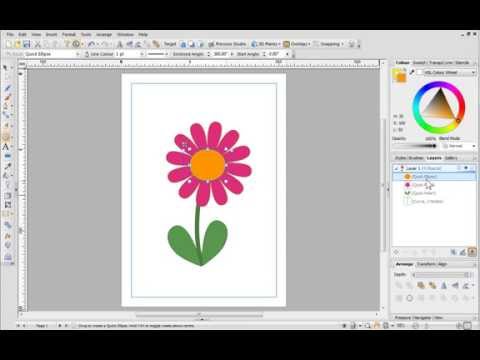Open the 3D Planes dropdown
Image resolution: width=480 pixels, height=360 pixels.
(x=266, y=44)
